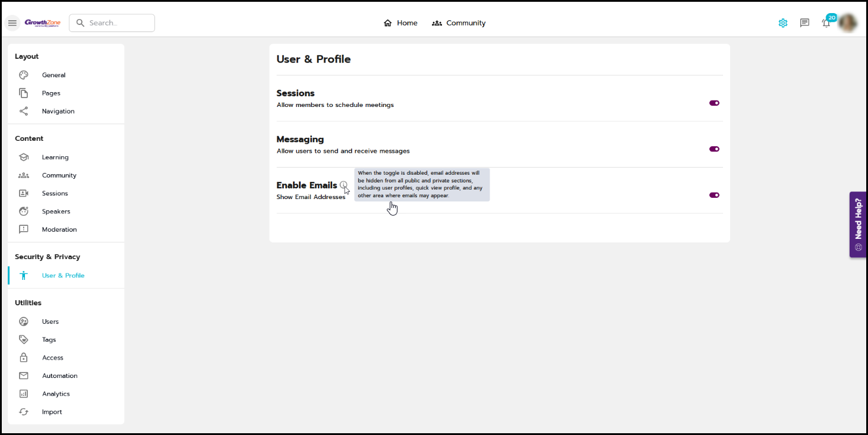This screenshot has height=435, width=868.
Task: Disable the Messaging toggle
Action: pos(714,149)
